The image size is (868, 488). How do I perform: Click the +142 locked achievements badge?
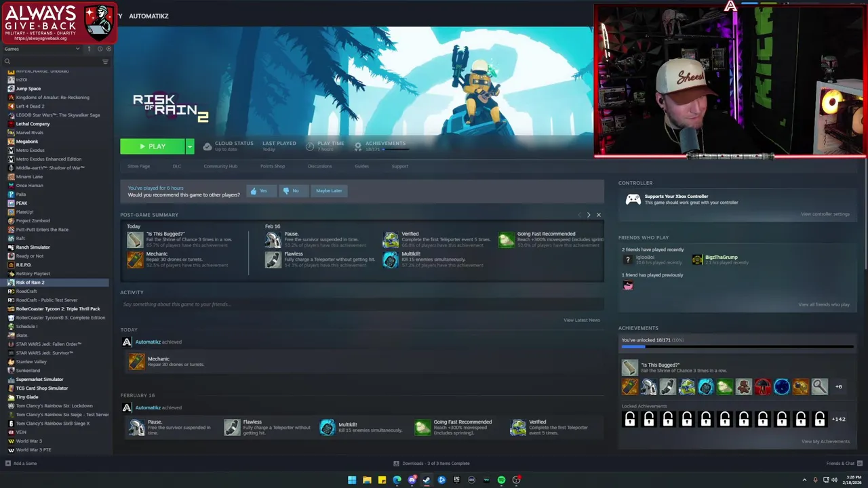coord(839,419)
